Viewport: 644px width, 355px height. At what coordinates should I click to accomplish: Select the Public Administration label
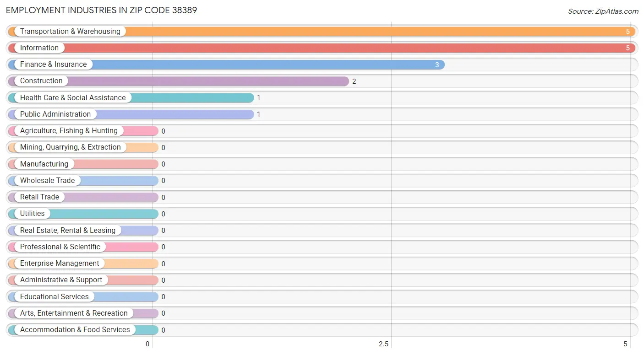click(x=55, y=114)
